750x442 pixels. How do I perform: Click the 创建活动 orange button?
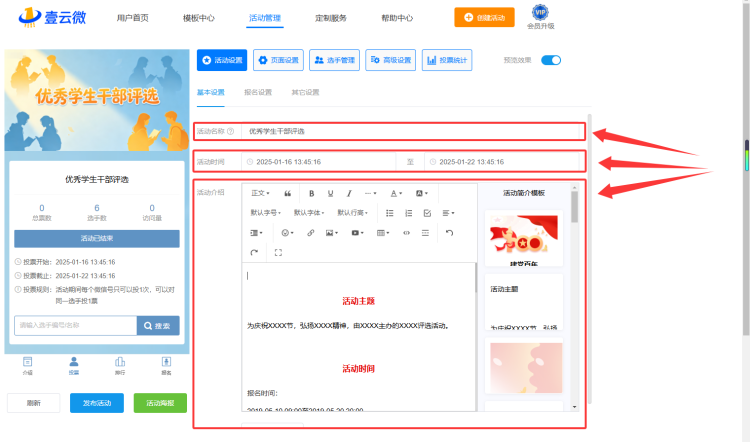click(x=484, y=18)
